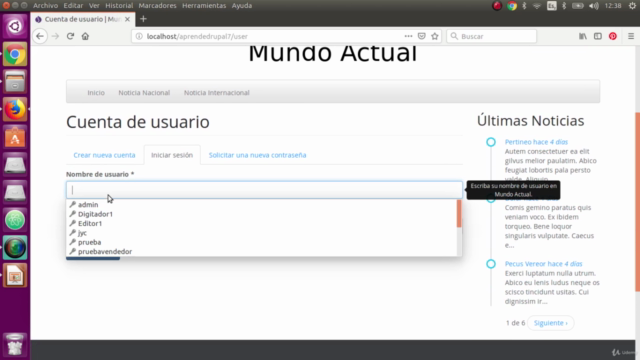
Task: Click in the Nombre de usuario field
Action: [x=264, y=190]
